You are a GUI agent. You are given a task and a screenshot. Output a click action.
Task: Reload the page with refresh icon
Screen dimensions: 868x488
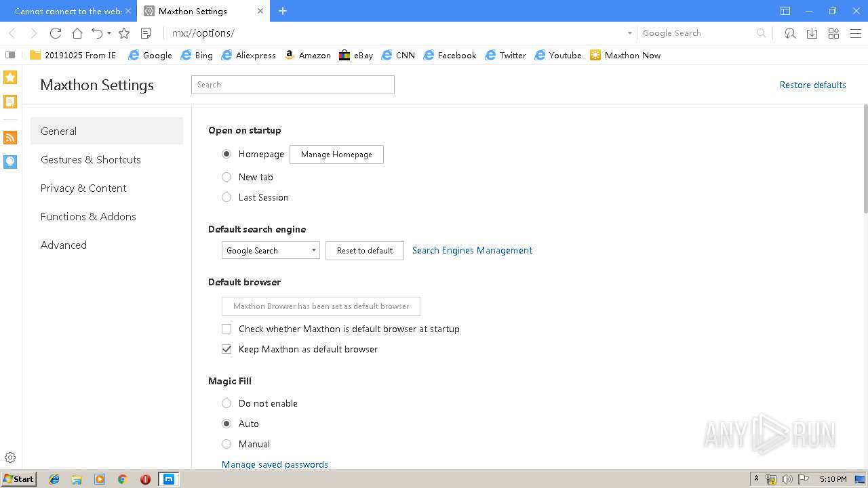[x=56, y=33]
